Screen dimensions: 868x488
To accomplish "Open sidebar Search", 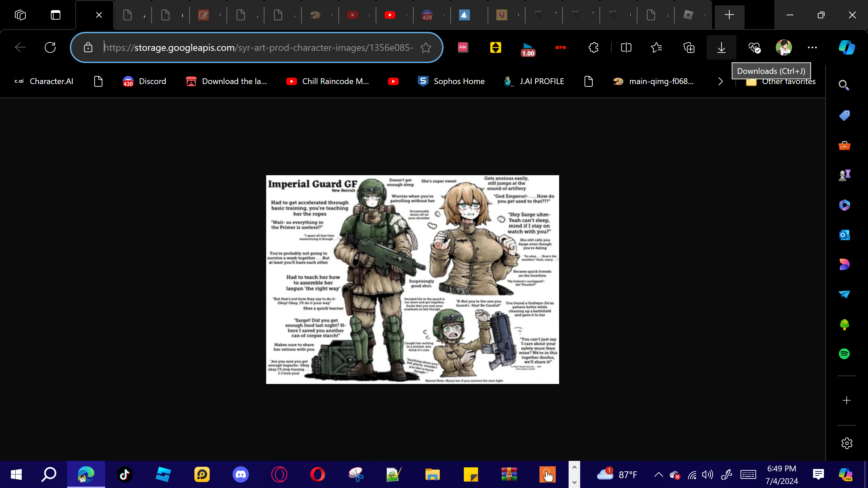I will point(844,85).
